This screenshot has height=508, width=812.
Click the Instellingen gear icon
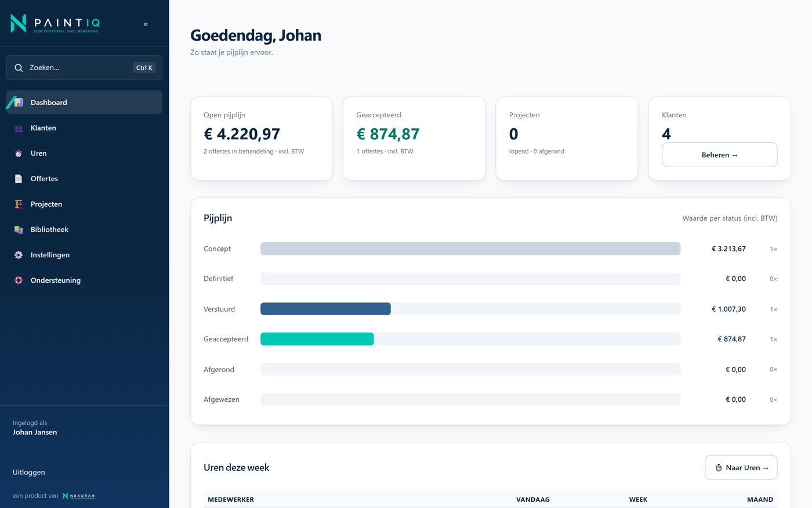[x=19, y=255]
